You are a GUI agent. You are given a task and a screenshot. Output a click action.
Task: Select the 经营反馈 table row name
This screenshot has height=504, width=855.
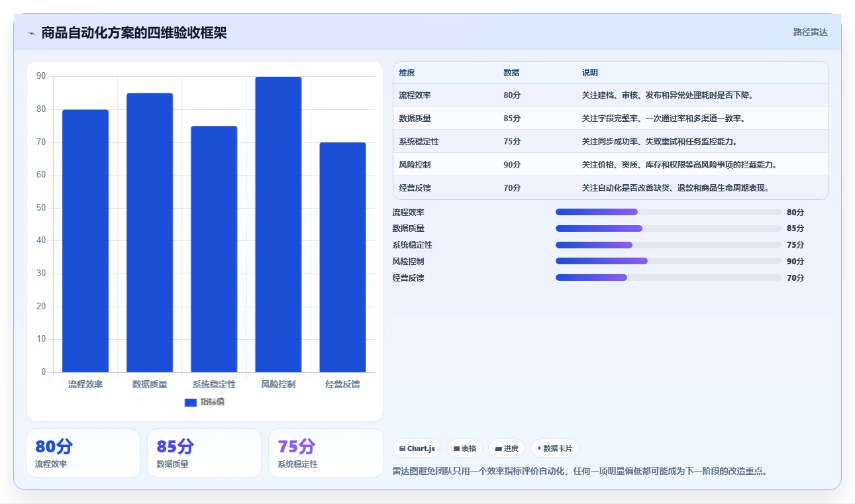pos(415,188)
